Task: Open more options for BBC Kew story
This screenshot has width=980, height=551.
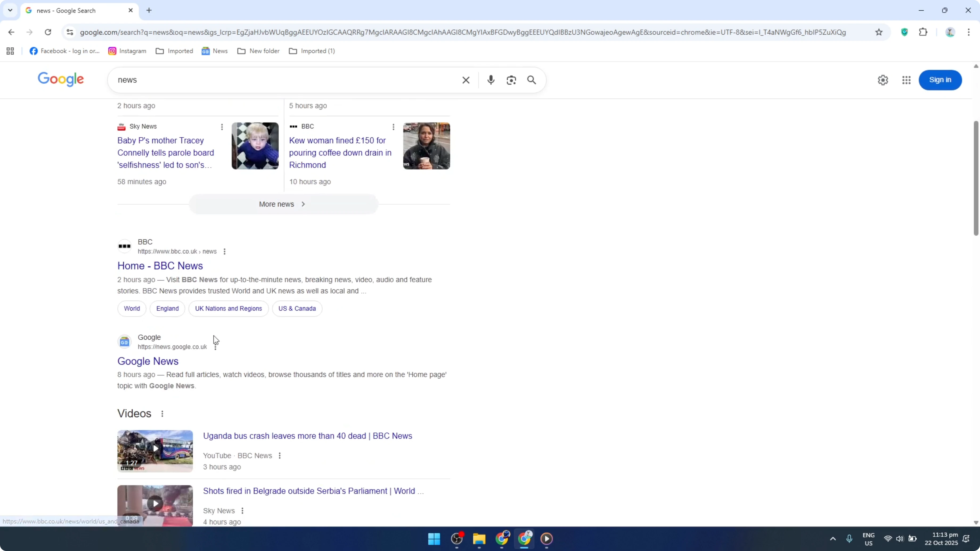Action: [x=393, y=127]
